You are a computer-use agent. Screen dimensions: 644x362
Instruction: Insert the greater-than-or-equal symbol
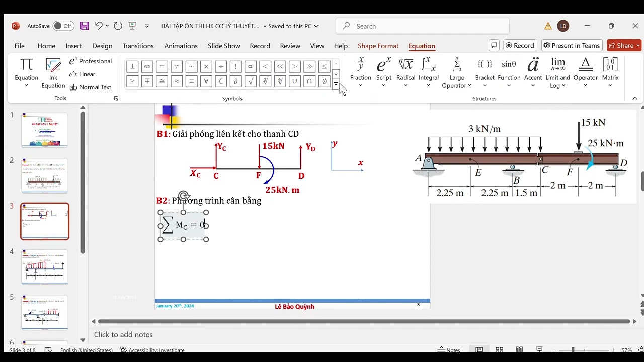pyautogui.click(x=132, y=81)
